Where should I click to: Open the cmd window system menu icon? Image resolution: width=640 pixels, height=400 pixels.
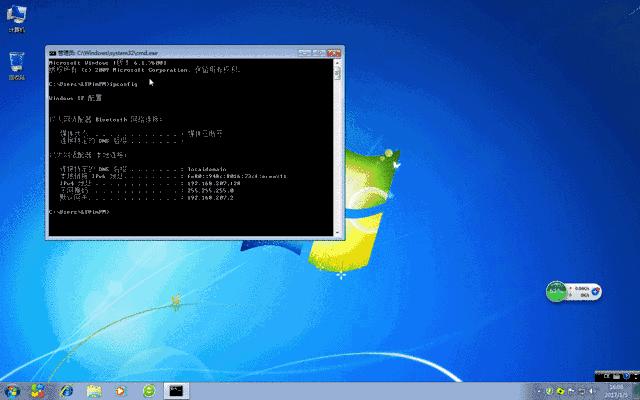click(52, 50)
